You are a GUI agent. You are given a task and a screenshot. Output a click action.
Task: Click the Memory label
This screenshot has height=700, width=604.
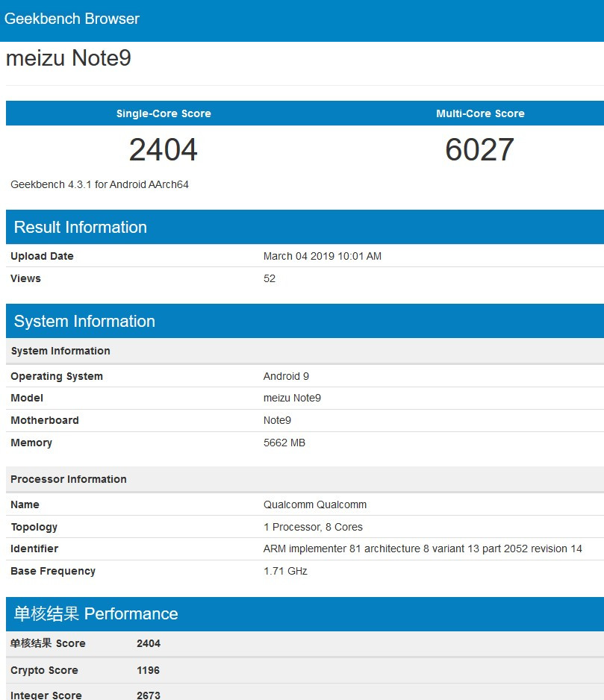[31, 443]
